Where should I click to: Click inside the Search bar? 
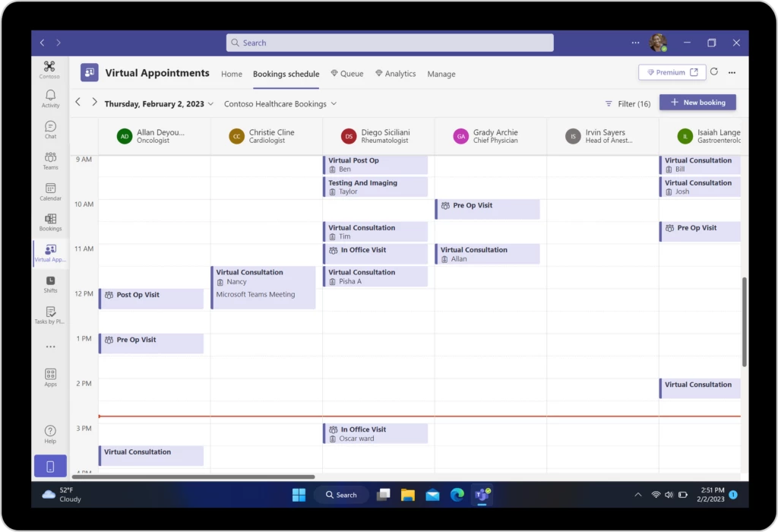389,43
